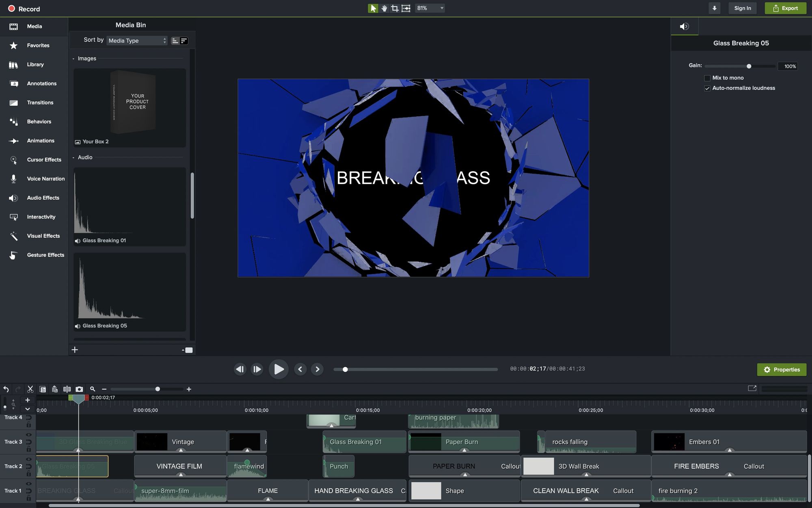
Task: Click the Visual Effects wand icon
Action: click(13, 236)
